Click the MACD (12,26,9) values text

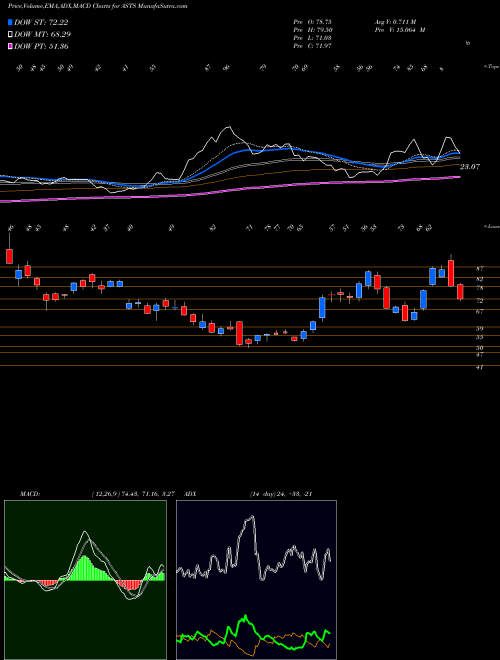point(135,494)
